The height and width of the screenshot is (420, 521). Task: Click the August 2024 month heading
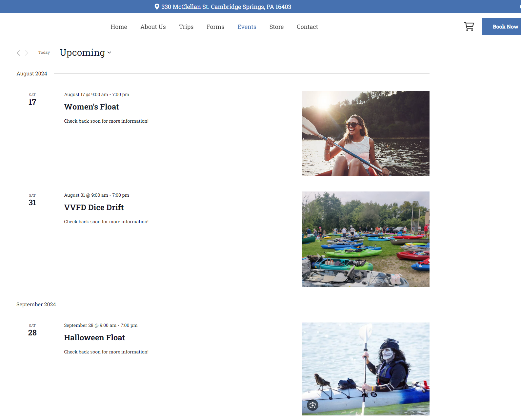click(32, 74)
